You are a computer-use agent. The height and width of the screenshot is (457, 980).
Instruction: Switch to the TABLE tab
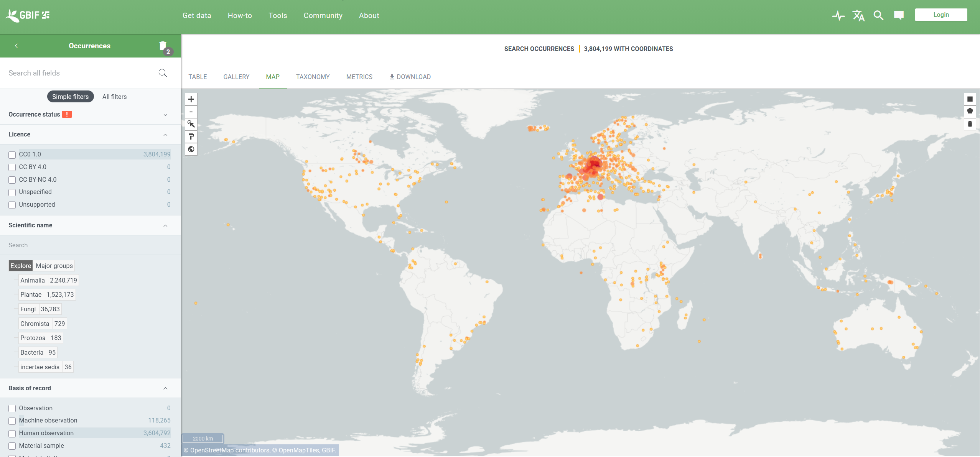(x=198, y=77)
